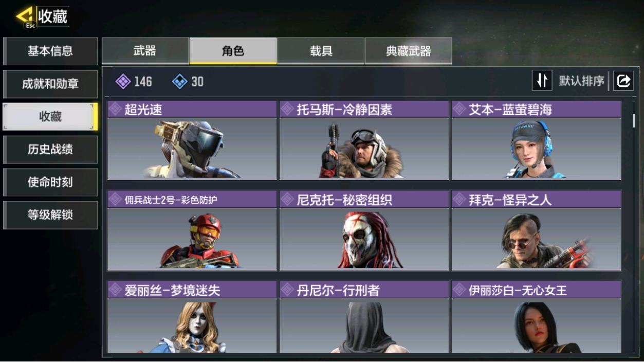Screen dimensions: 644x362
Task: Open the 默认排序 sorting option
Action: tap(581, 81)
